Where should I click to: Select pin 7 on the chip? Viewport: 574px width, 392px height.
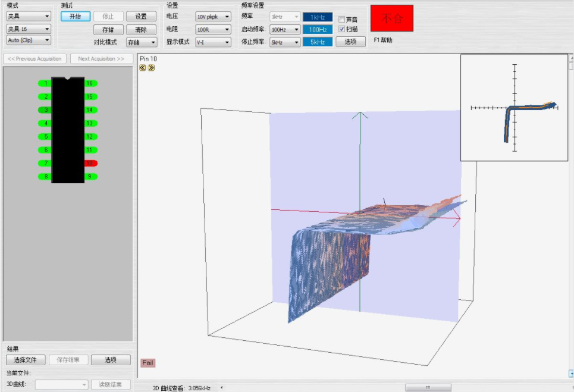pyautogui.click(x=45, y=163)
